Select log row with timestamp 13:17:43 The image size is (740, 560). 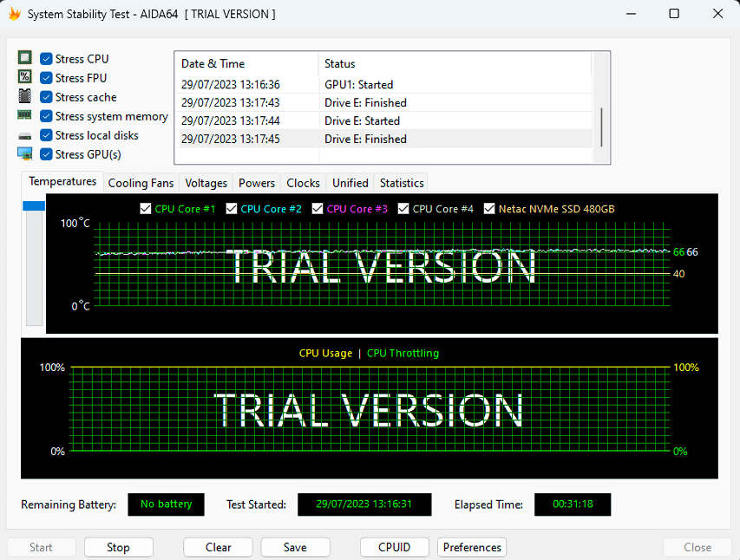coord(384,103)
